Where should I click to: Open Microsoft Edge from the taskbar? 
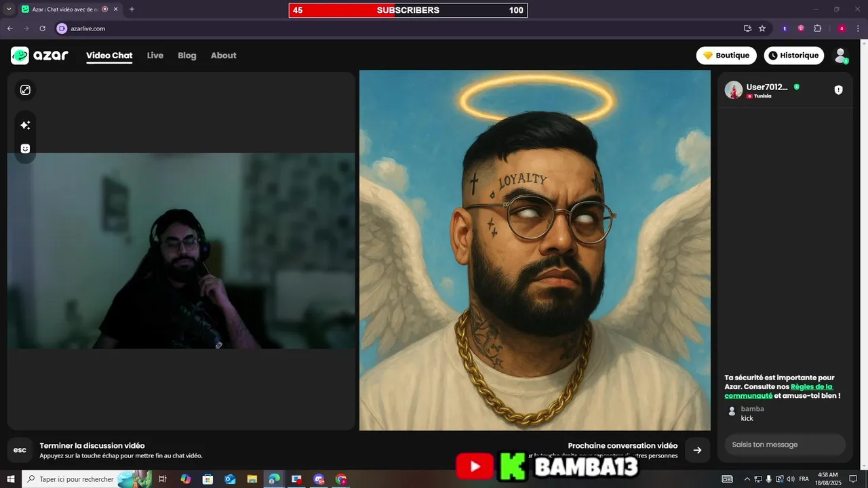[274, 479]
